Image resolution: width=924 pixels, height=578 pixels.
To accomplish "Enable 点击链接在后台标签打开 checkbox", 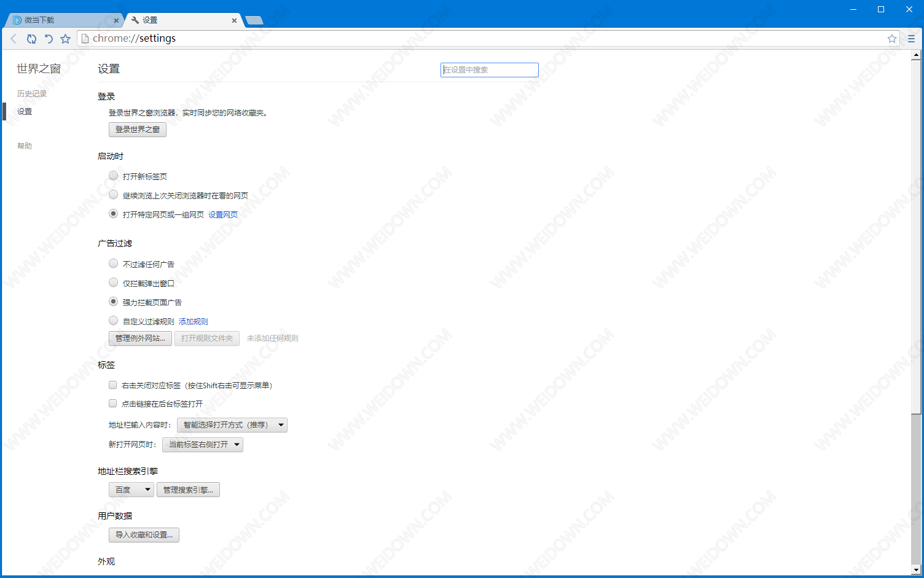I will [112, 404].
